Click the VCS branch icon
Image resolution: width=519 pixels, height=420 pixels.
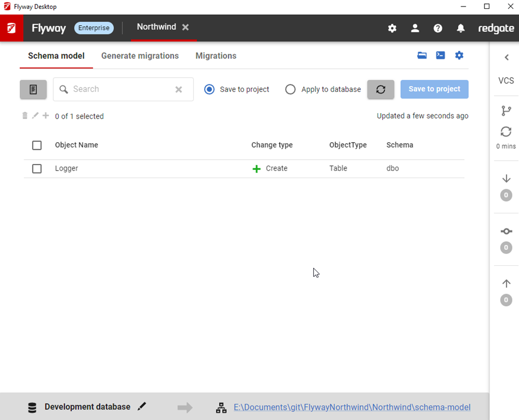click(x=506, y=111)
